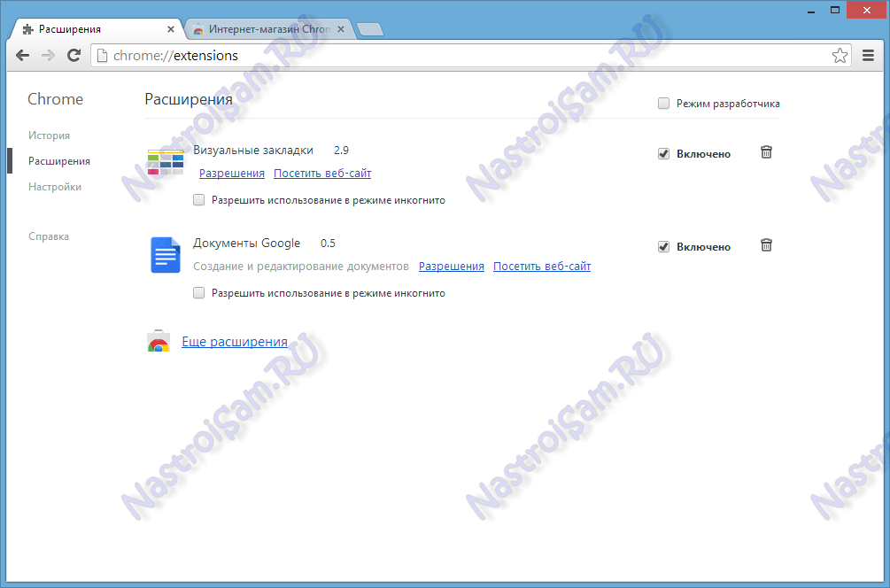The height and width of the screenshot is (588, 890).
Task: Click the Chrome Web Store icon beside Еще расширения
Action: (x=159, y=342)
